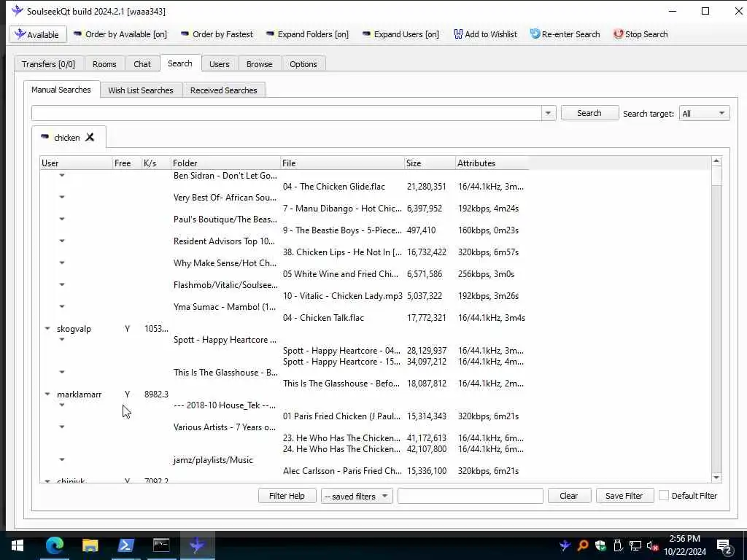Collapse the skogvalp user node
The height and width of the screenshot is (560, 747).
pyautogui.click(x=47, y=329)
